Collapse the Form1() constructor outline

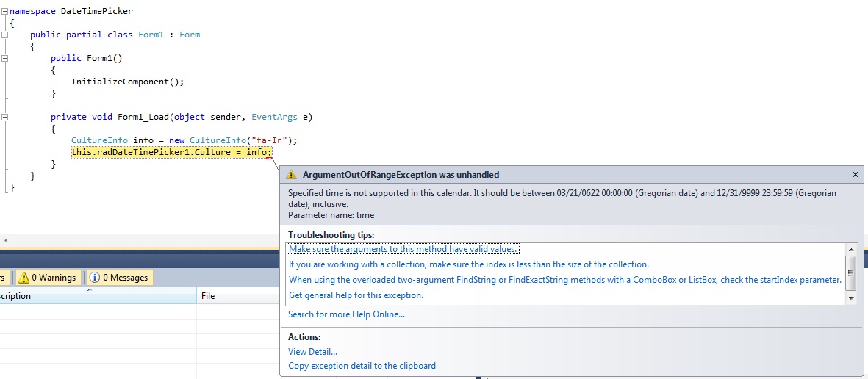5,58
